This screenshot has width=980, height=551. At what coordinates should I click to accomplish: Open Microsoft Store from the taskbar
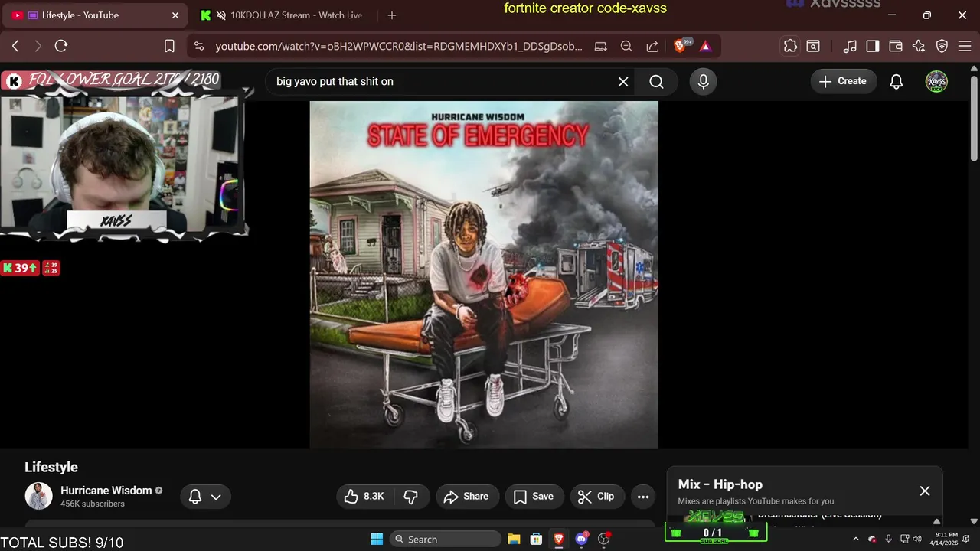536,539
